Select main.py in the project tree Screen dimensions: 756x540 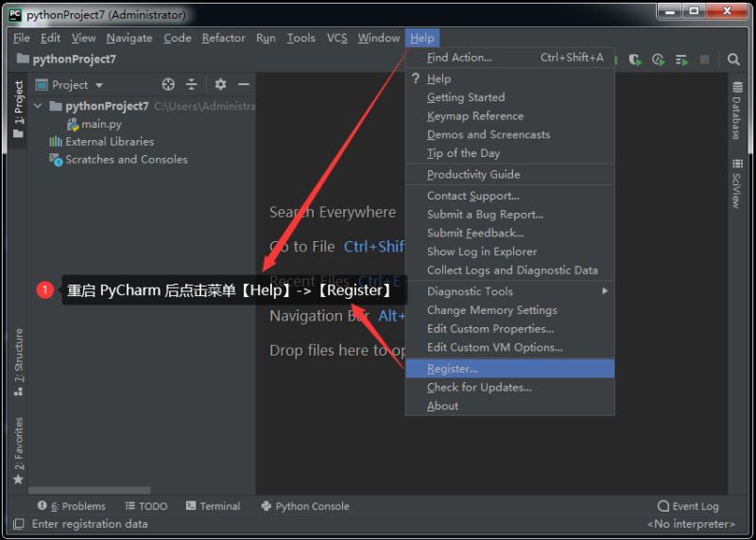coord(100,124)
